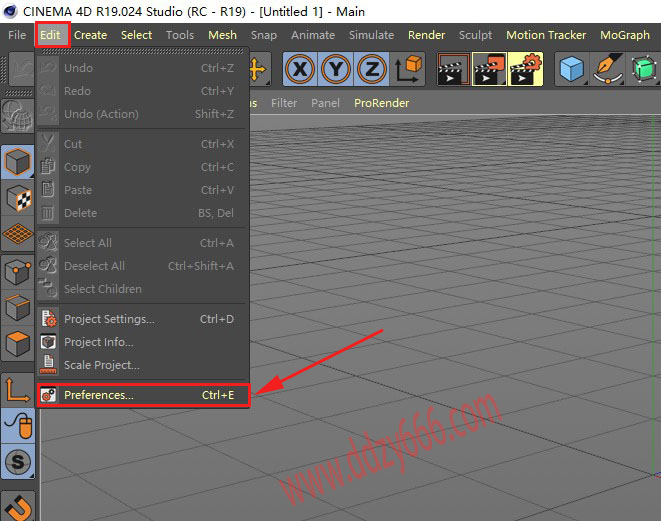
Task: Open the Motion Tracker menu
Action: point(546,35)
